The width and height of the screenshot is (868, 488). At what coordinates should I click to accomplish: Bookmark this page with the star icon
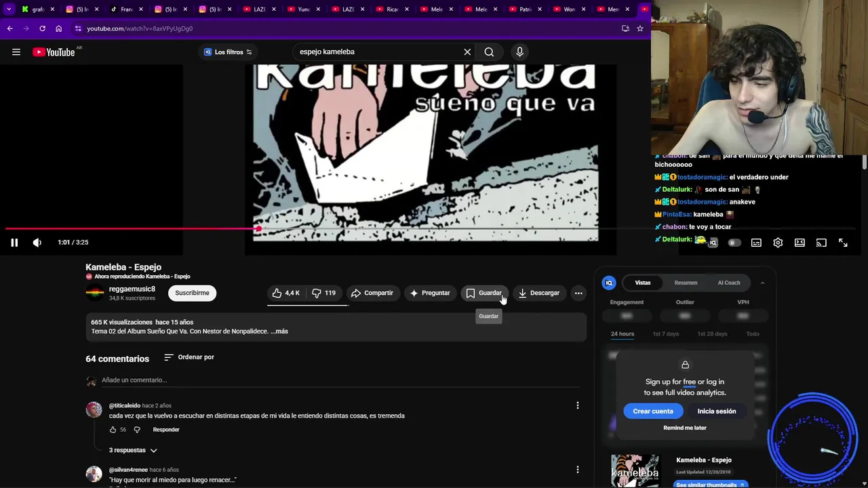(639, 28)
